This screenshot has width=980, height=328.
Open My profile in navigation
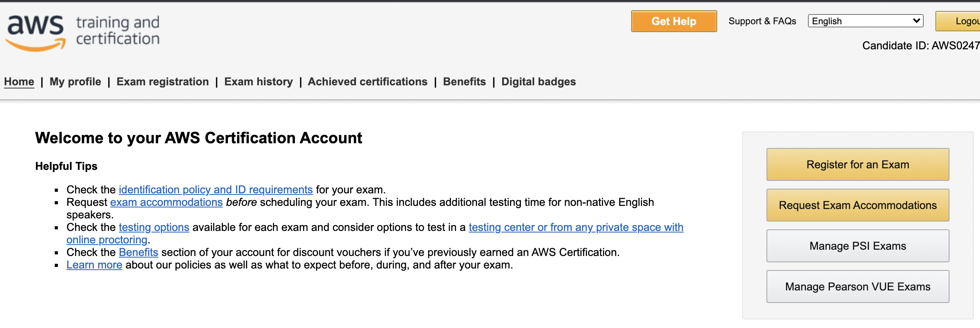(75, 81)
